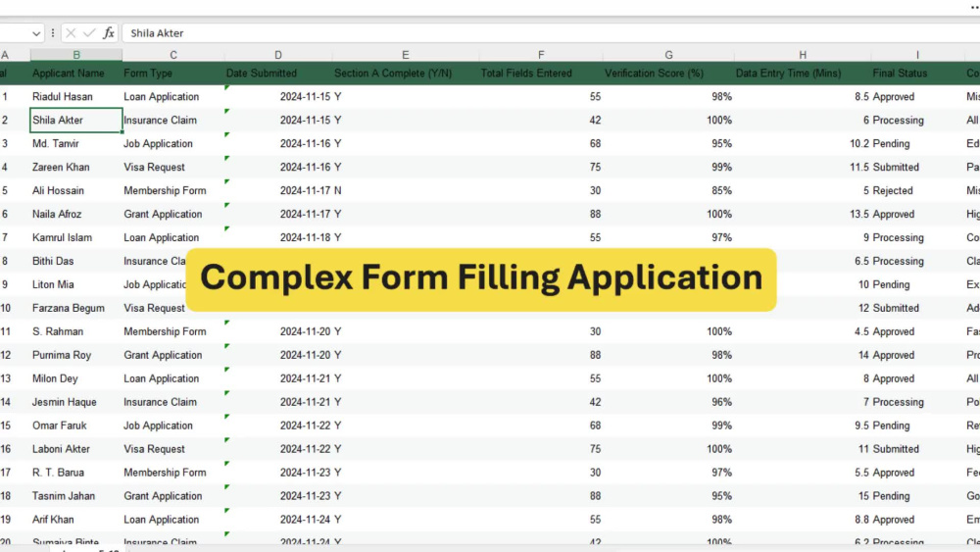Viewport: 980px width, 552px height.
Task: Select column C header
Action: point(173,55)
